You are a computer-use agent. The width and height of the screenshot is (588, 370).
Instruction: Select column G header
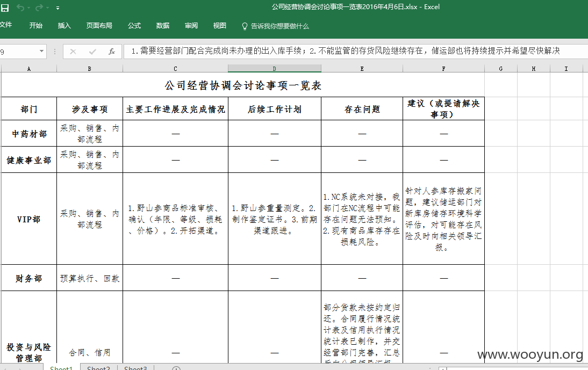point(500,69)
